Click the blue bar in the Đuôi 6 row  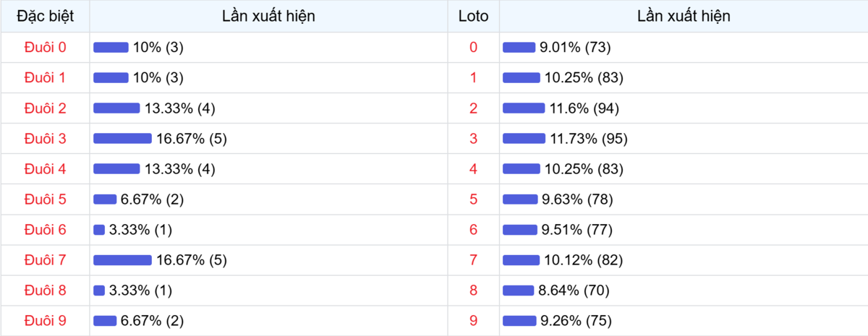pyautogui.click(x=99, y=230)
